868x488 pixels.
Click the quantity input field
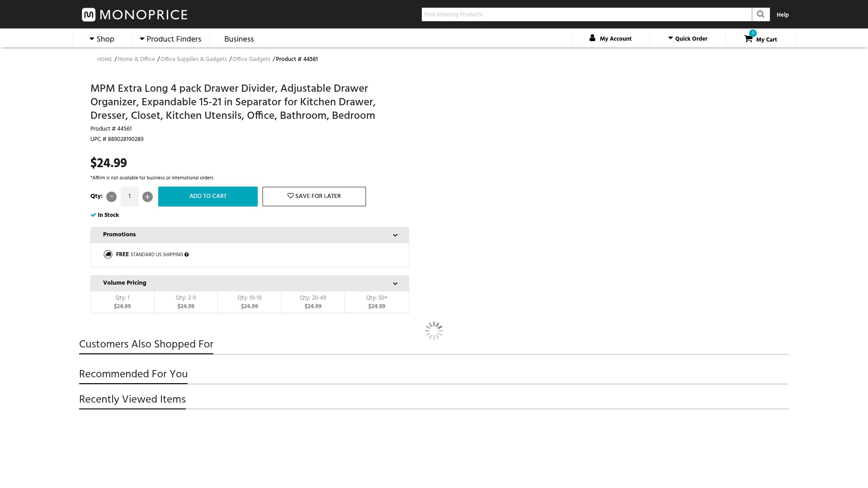pos(130,197)
